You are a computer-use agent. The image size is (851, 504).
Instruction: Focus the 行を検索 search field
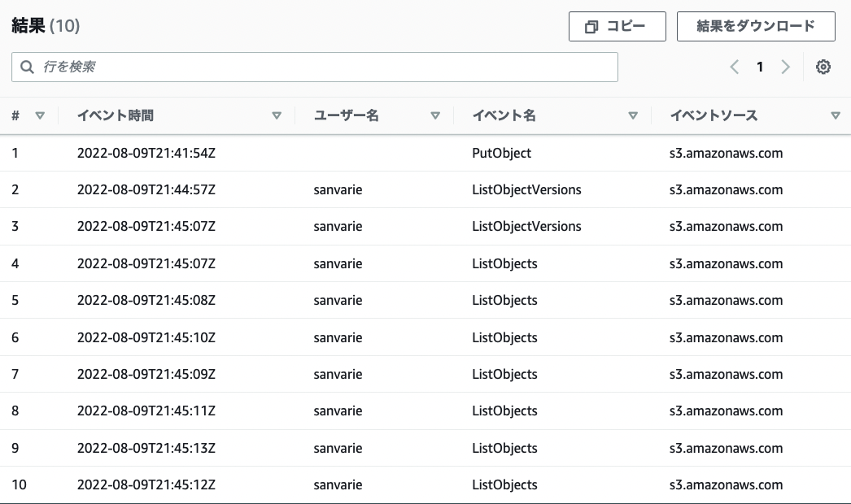click(315, 67)
